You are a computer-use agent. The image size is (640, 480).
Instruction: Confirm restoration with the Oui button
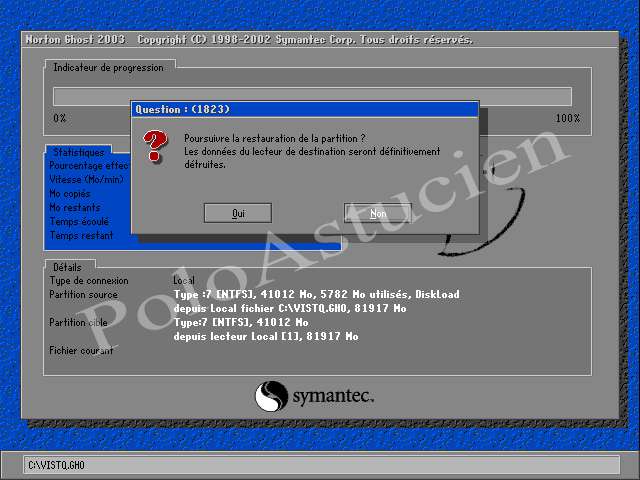(x=238, y=213)
